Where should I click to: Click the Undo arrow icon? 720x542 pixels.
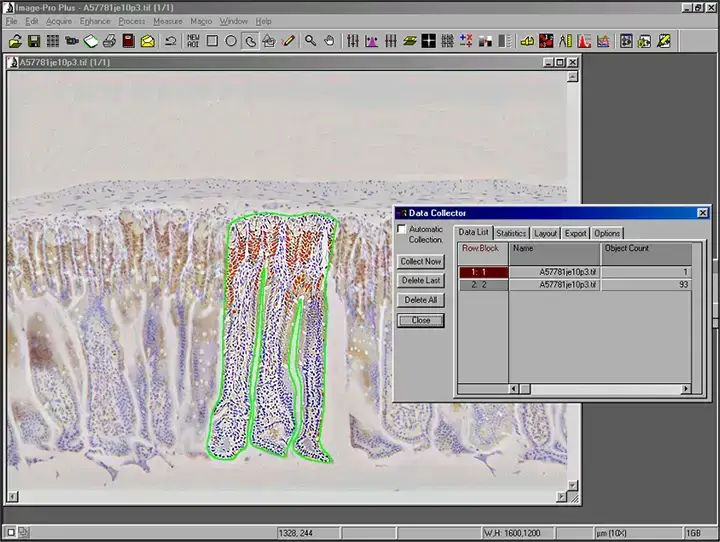click(x=170, y=41)
